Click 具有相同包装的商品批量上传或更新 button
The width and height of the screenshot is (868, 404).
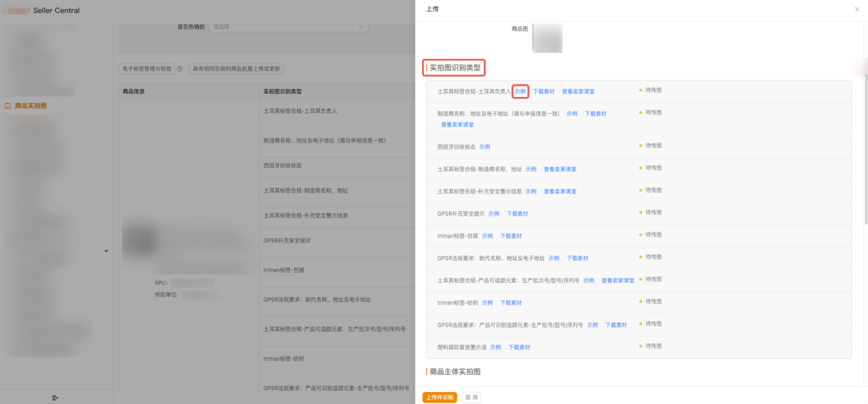236,69
